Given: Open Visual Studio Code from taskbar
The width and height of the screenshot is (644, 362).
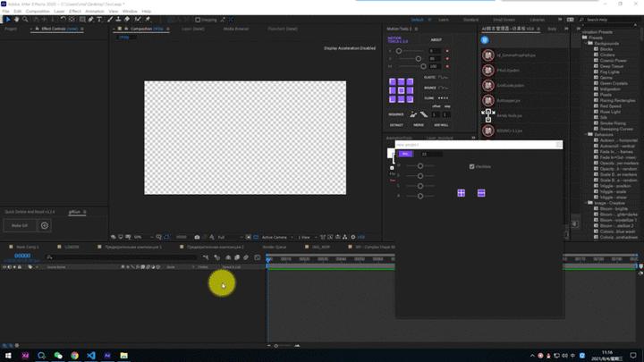Looking at the screenshot, I should click(x=90, y=356).
